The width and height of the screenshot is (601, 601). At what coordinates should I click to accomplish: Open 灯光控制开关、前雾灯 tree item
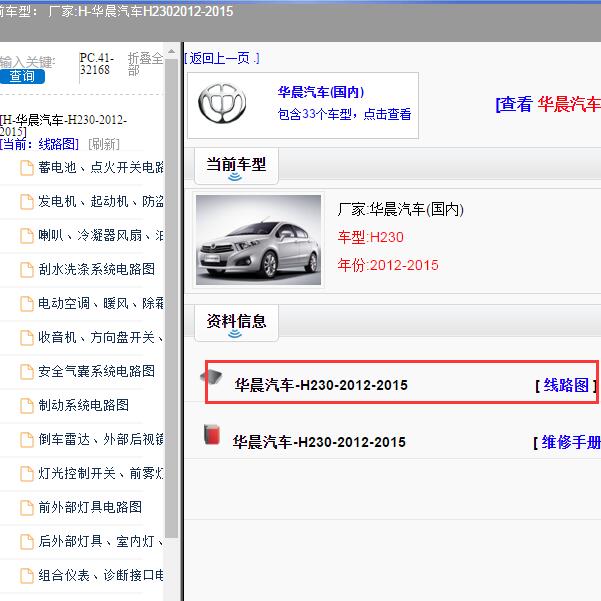(101, 473)
